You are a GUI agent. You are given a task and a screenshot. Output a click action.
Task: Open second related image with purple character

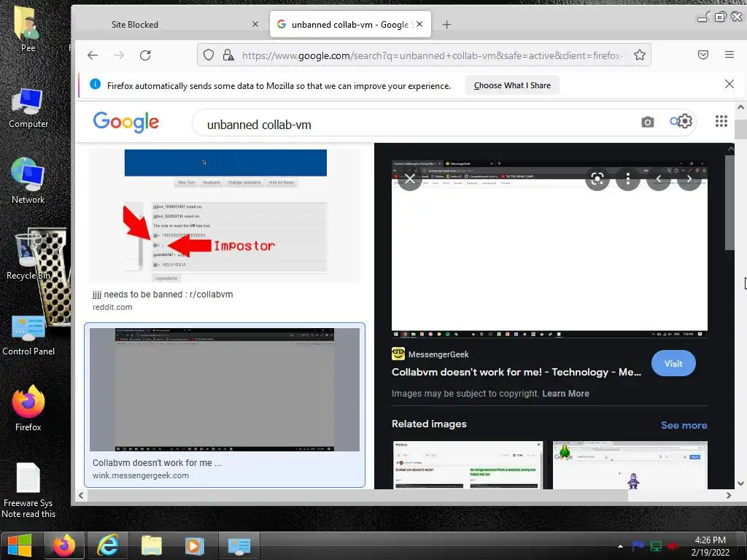pyautogui.click(x=630, y=464)
